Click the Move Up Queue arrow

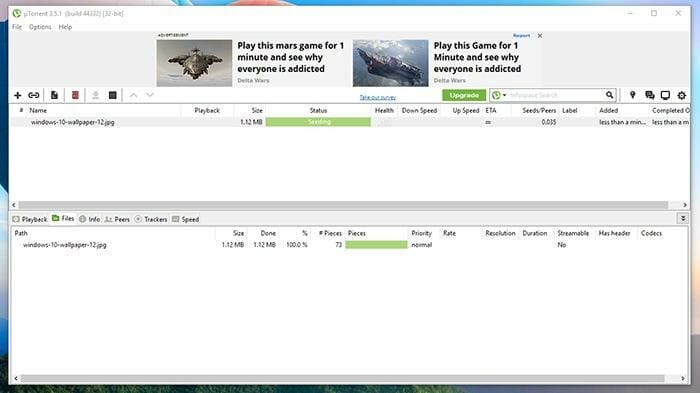tap(133, 95)
